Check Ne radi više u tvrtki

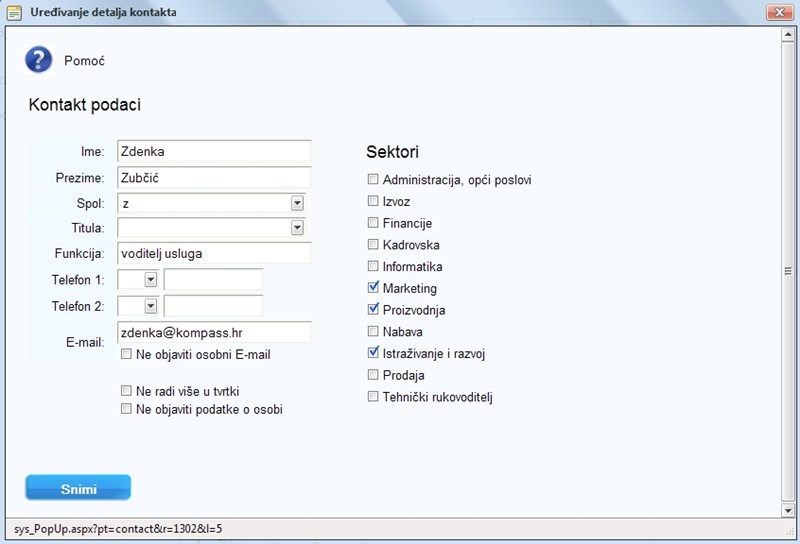click(126, 391)
